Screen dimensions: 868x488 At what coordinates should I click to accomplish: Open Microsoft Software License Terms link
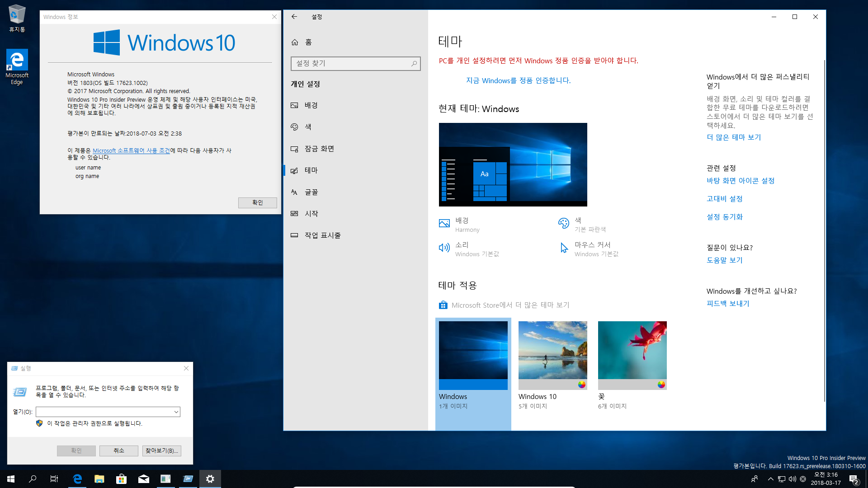pos(131,150)
